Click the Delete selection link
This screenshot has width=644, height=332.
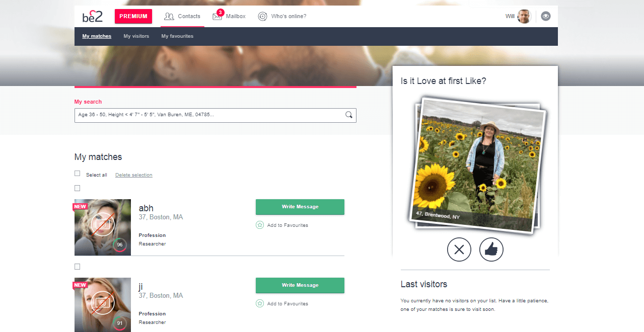[x=134, y=175]
